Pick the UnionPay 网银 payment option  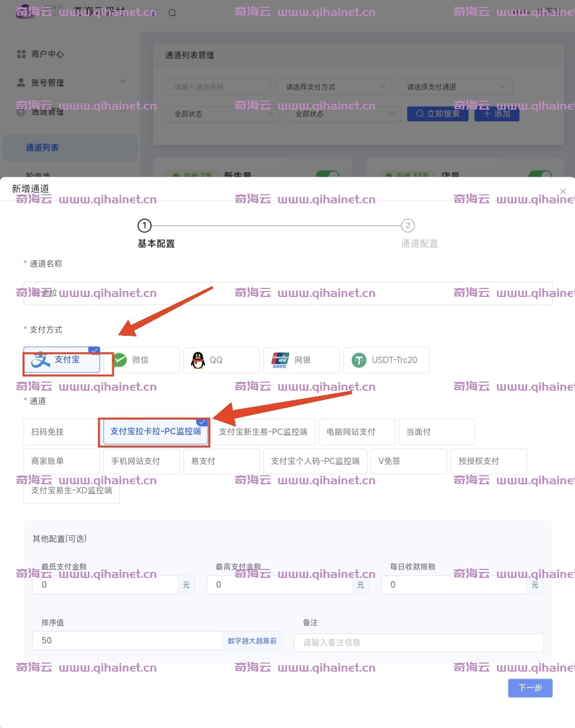(301, 360)
